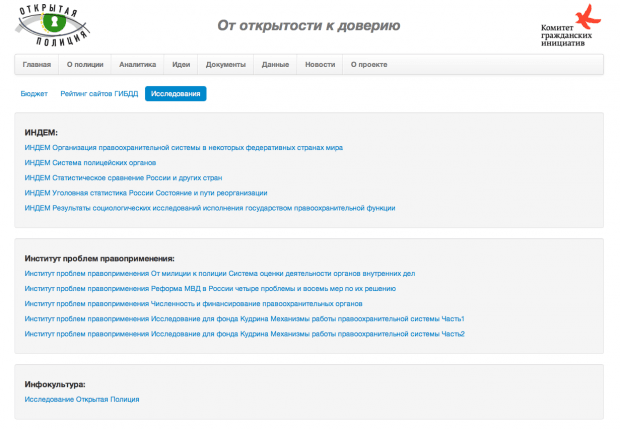Open the О проекте menu item
This screenshot has height=429, width=620.
point(369,64)
